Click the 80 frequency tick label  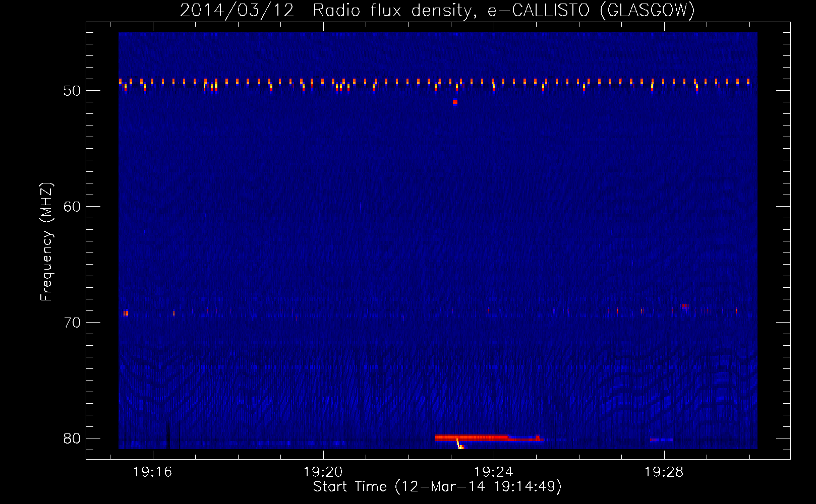(x=72, y=438)
